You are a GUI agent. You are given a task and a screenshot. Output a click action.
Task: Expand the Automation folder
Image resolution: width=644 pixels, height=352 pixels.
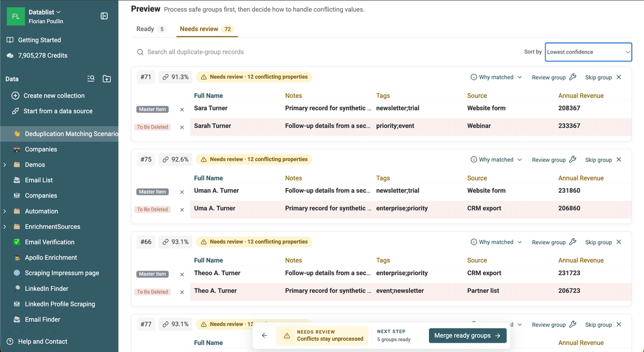(x=5, y=211)
